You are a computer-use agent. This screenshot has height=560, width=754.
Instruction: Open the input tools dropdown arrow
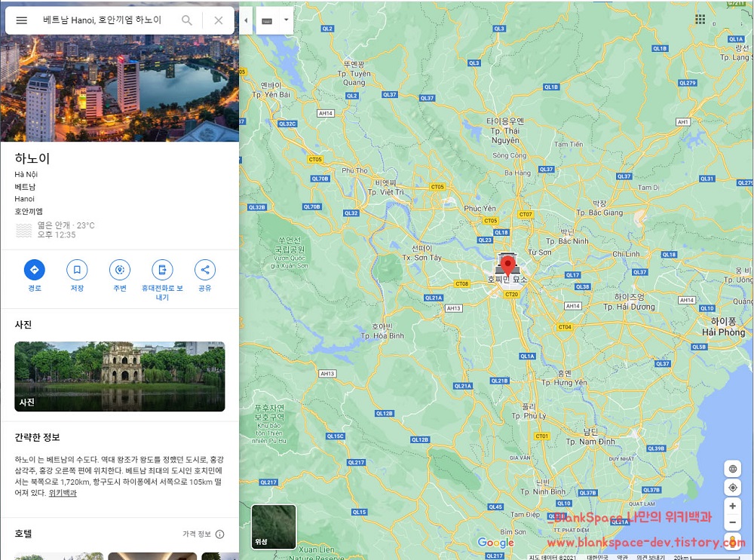(x=286, y=20)
